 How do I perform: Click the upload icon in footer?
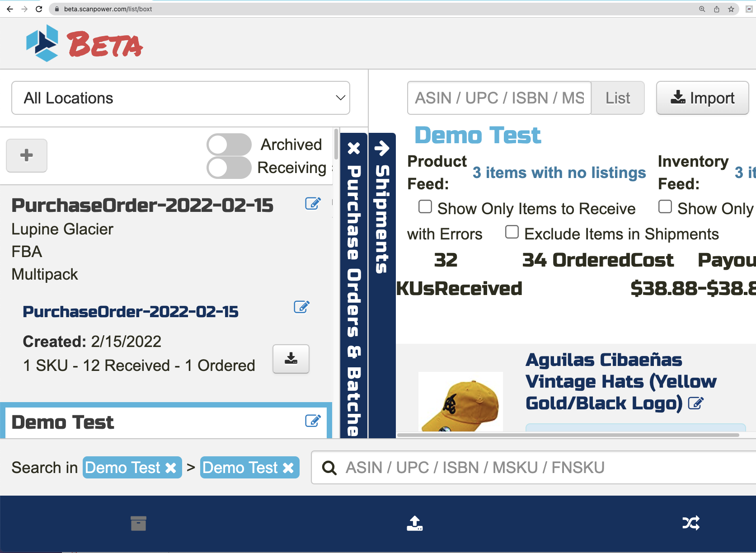point(415,523)
